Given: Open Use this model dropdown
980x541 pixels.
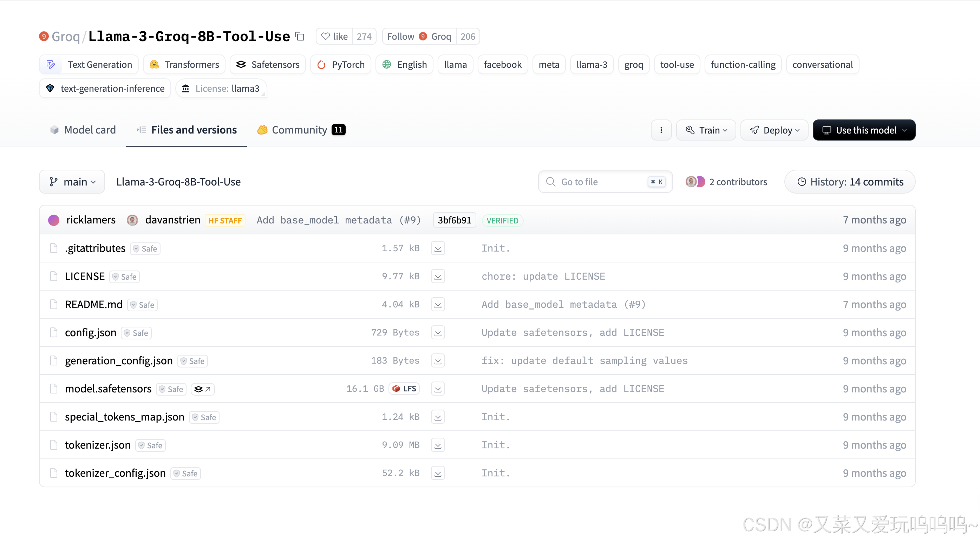Looking at the screenshot, I should (864, 130).
